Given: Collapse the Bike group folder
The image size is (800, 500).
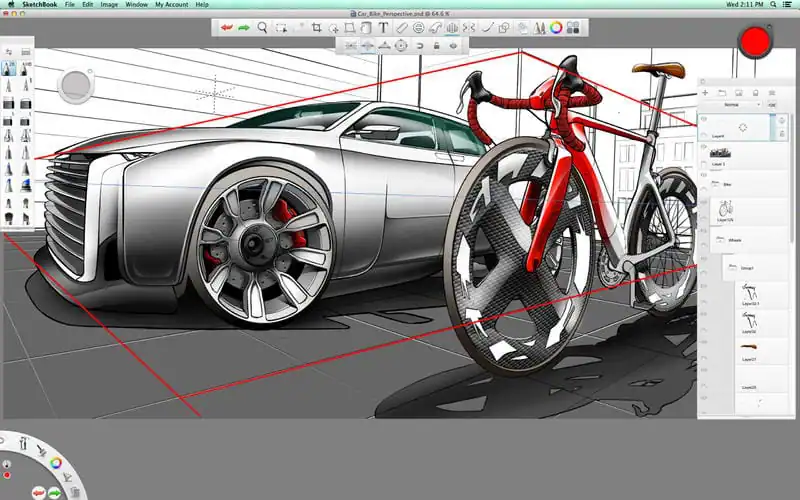Looking at the screenshot, I should tap(716, 183).
